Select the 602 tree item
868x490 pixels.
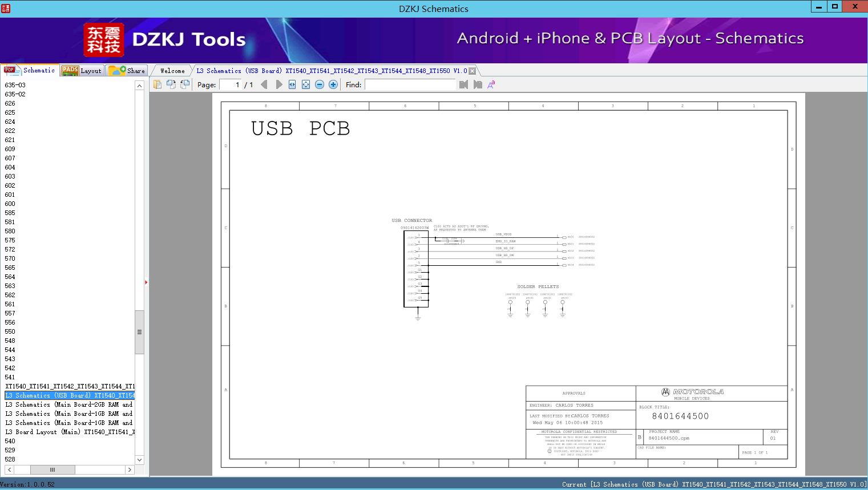(10, 185)
